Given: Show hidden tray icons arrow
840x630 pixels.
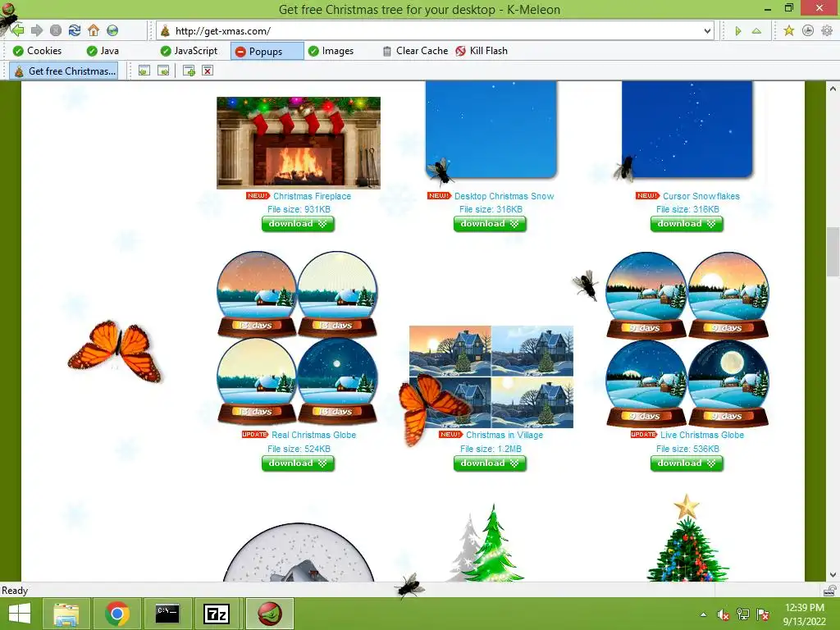Looking at the screenshot, I should (x=703, y=614).
